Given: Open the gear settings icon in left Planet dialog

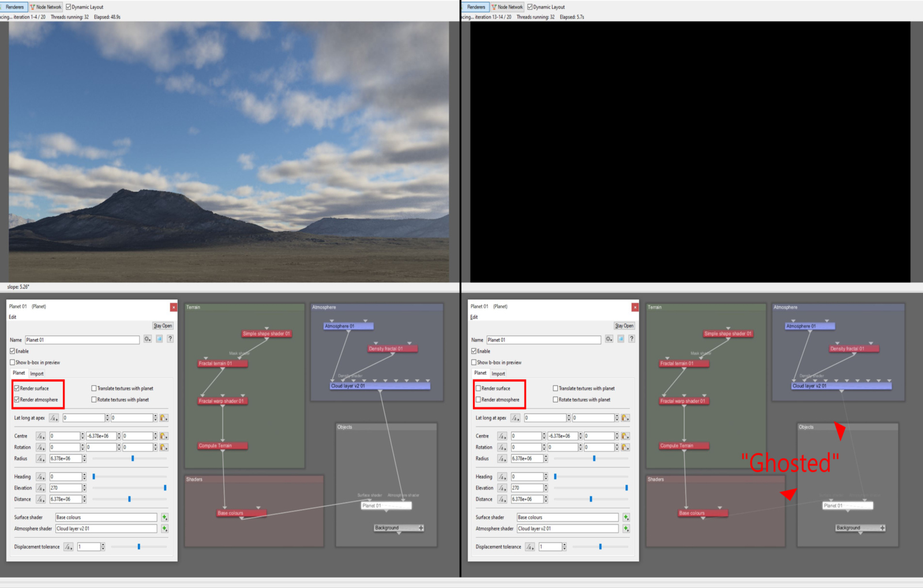Looking at the screenshot, I should 148,339.
